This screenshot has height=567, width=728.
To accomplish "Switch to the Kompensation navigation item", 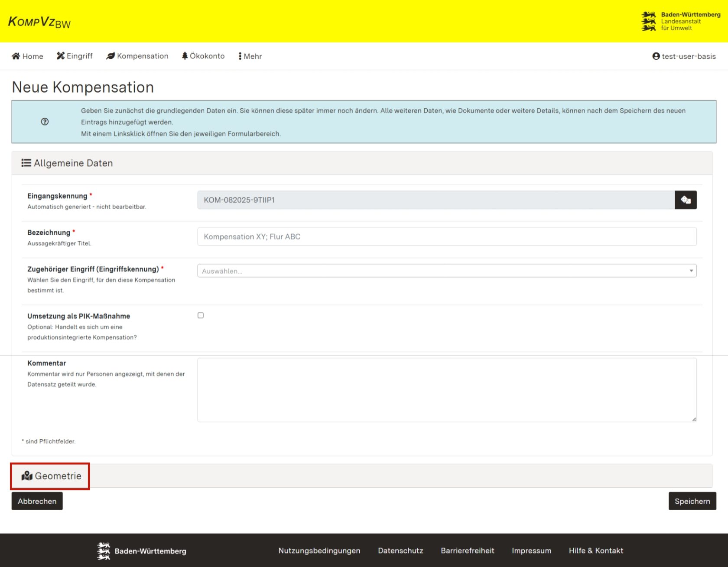I will (137, 55).
